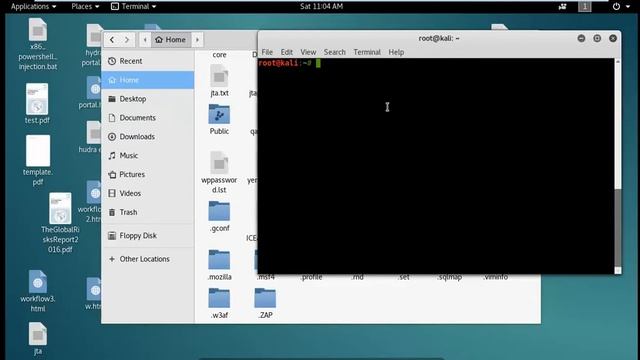Click the .viminfo label in Files
The height and width of the screenshot is (360, 640).
click(496, 278)
